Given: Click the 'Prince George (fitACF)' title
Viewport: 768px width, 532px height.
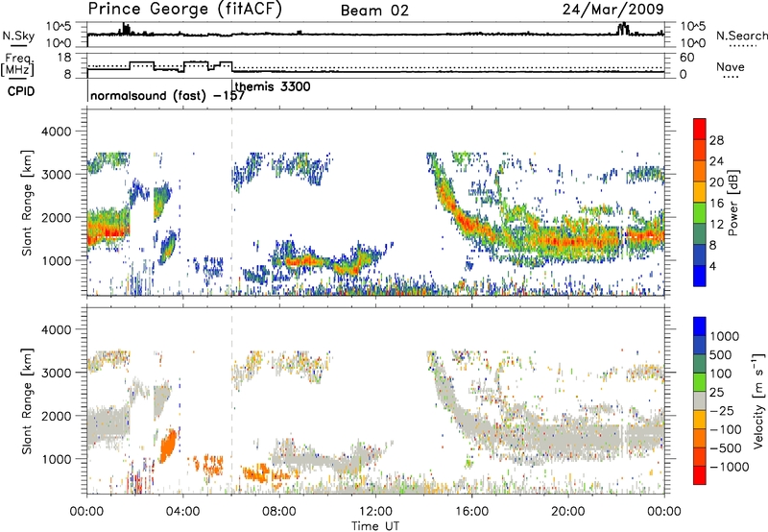Looking at the screenshot, I should (x=185, y=10).
